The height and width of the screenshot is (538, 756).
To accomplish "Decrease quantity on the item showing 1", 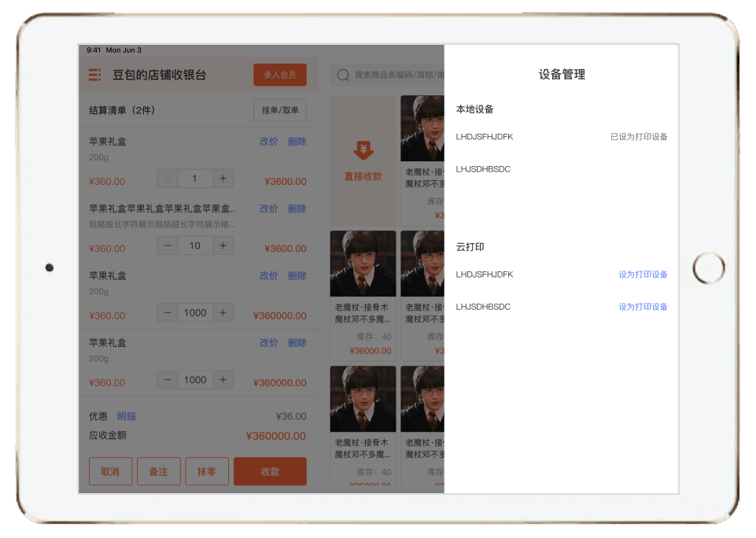I will pyautogui.click(x=168, y=179).
